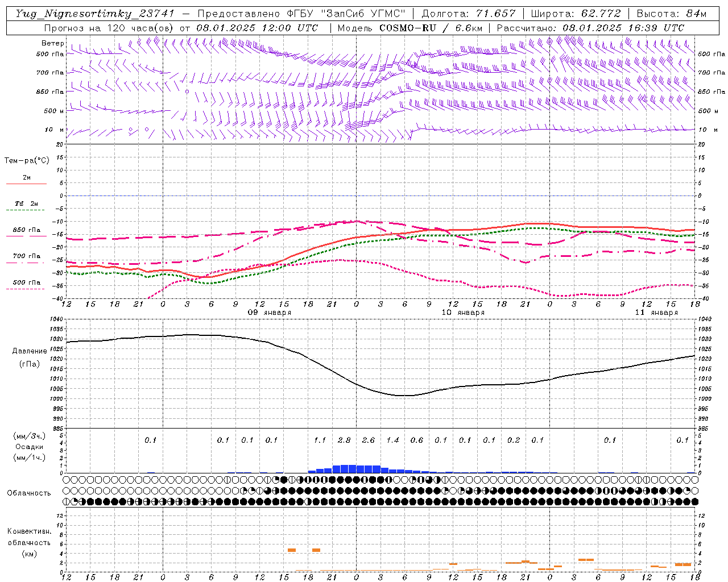Click the 2.8 precipitation amount value

344,440
